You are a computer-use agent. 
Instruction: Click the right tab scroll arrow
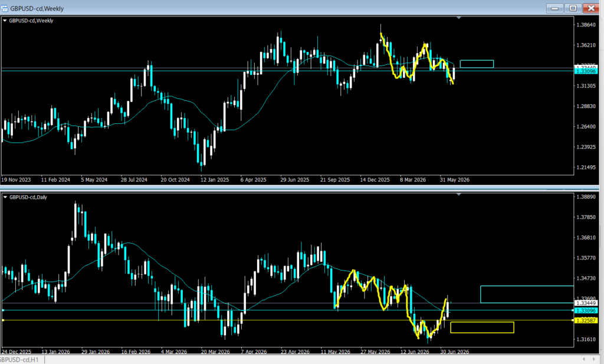[x=593, y=359]
